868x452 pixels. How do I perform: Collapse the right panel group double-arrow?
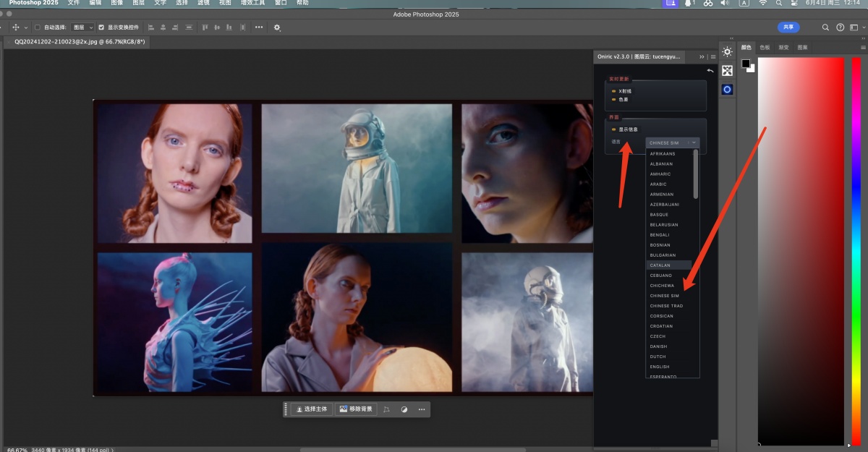point(862,38)
